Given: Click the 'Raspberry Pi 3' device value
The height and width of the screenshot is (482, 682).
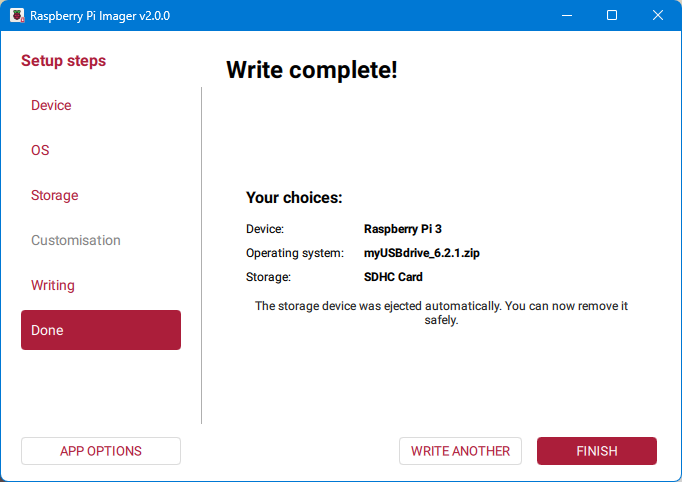Looking at the screenshot, I should [x=403, y=229].
